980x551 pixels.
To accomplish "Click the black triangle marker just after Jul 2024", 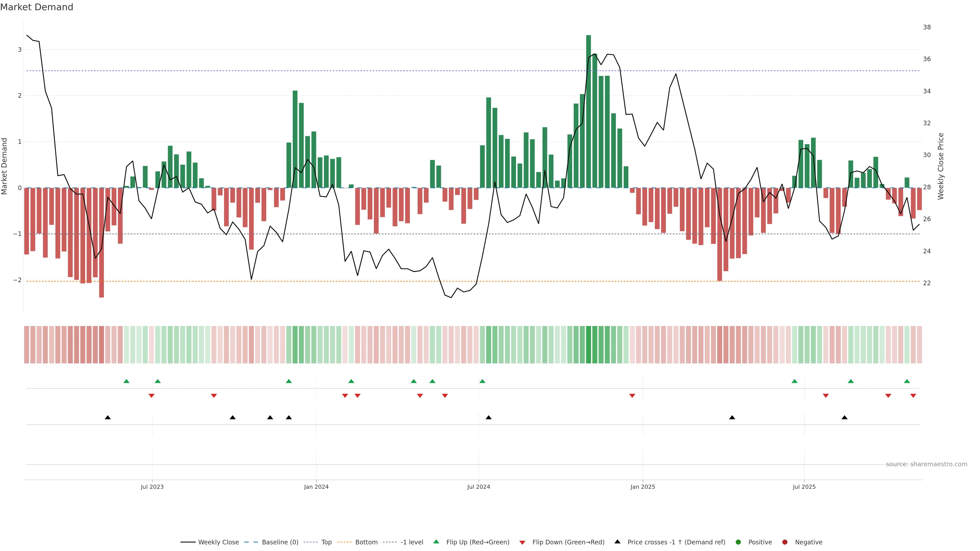I will (488, 418).
